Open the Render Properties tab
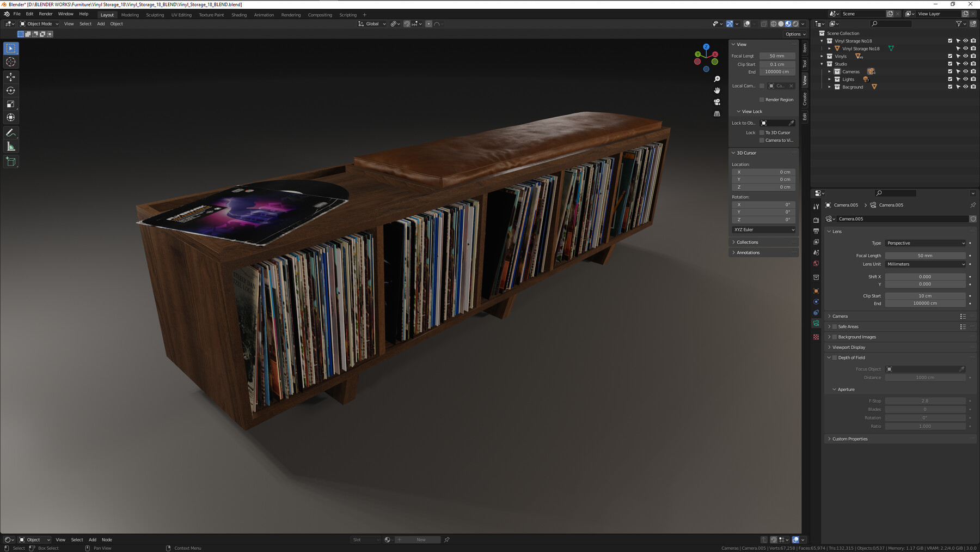The image size is (980, 552). tap(816, 220)
